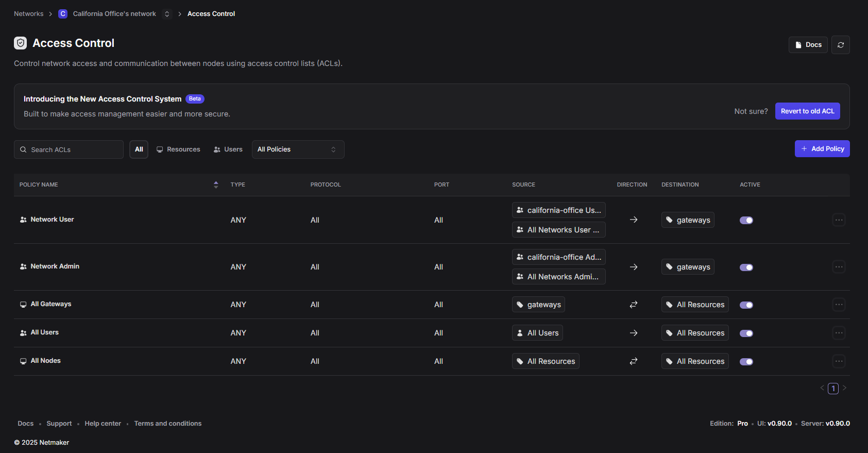Turn off the All Nodes policy switch

(x=746, y=361)
